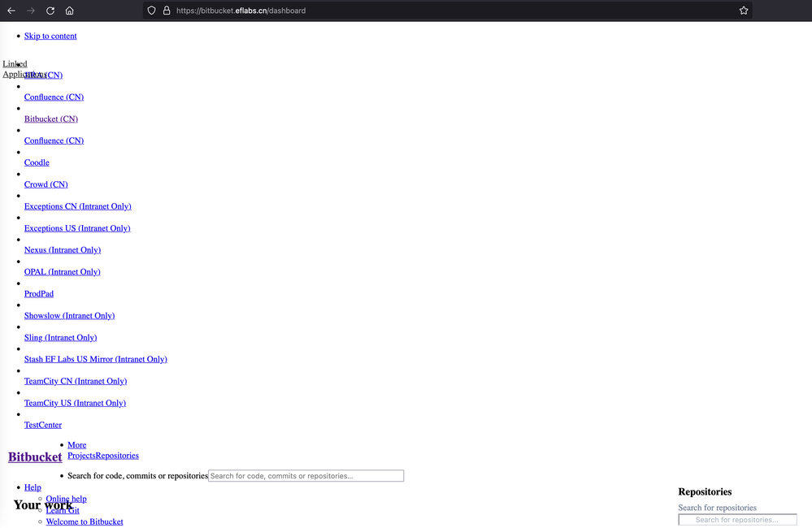Click the browser forward arrow
This screenshot has height=528, width=812.
click(x=31, y=11)
